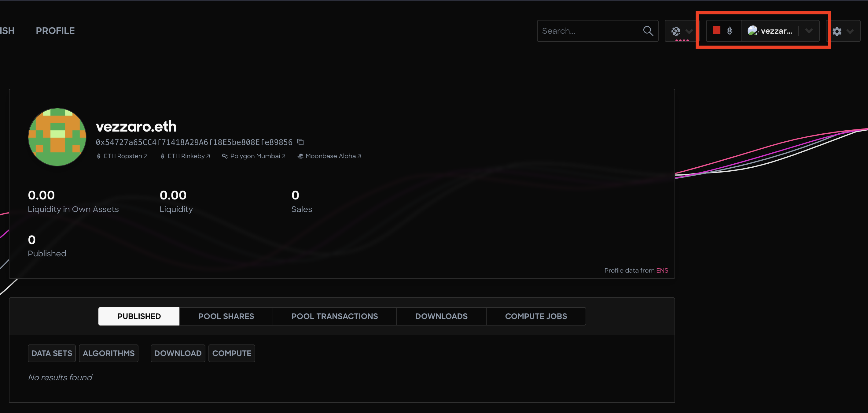Click the wallet avatar icon next to vezzaro
868x413 pixels.
(753, 31)
